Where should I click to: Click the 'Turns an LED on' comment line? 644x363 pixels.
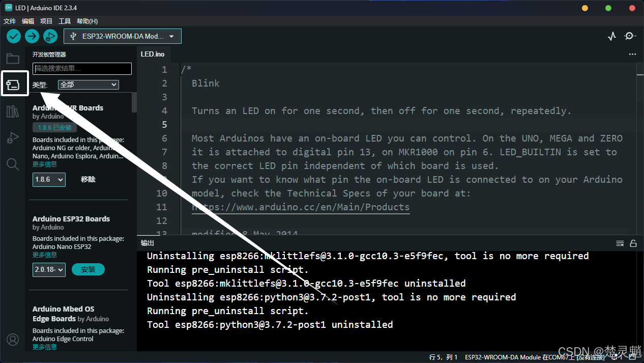[382, 111]
